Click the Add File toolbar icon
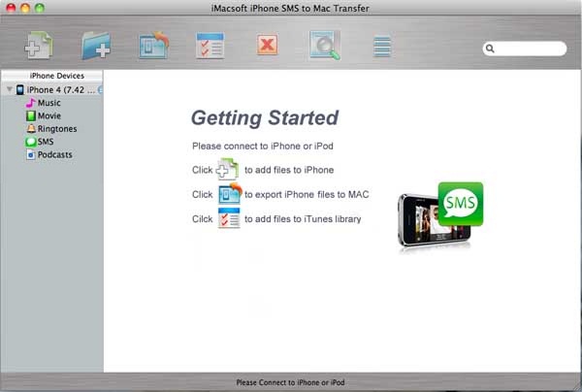 coord(39,46)
